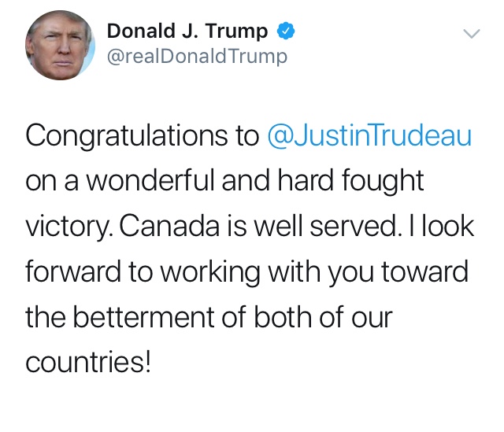Image resolution: width=504 pixels, height=432 pixels.
Task: Click the blue verified checkmark badge
Action: point(286,32)
